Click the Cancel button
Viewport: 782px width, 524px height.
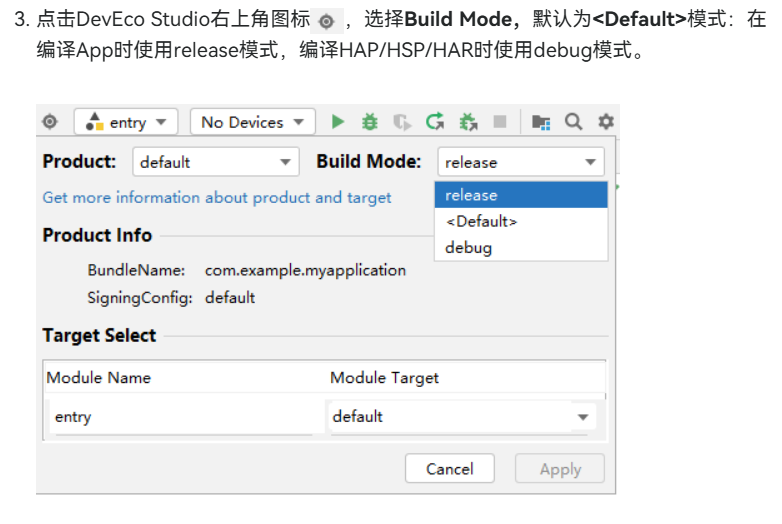450,469
